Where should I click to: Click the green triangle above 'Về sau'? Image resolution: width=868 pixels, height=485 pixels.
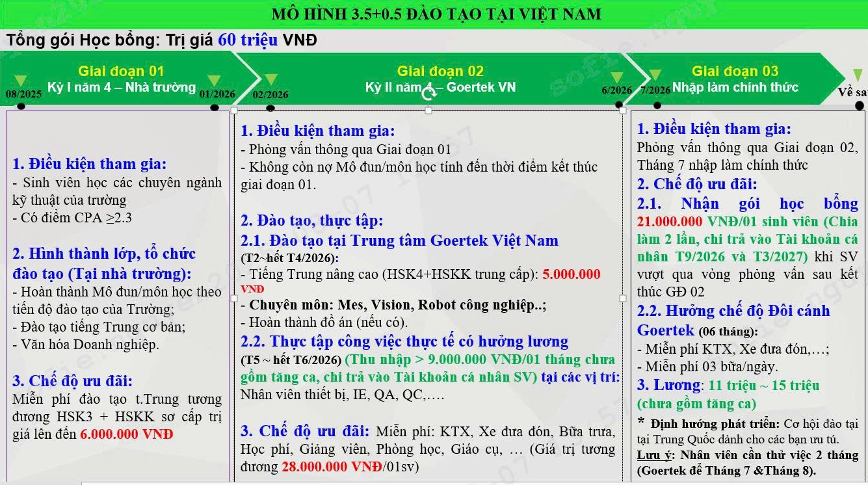click(x=858, y=75)
